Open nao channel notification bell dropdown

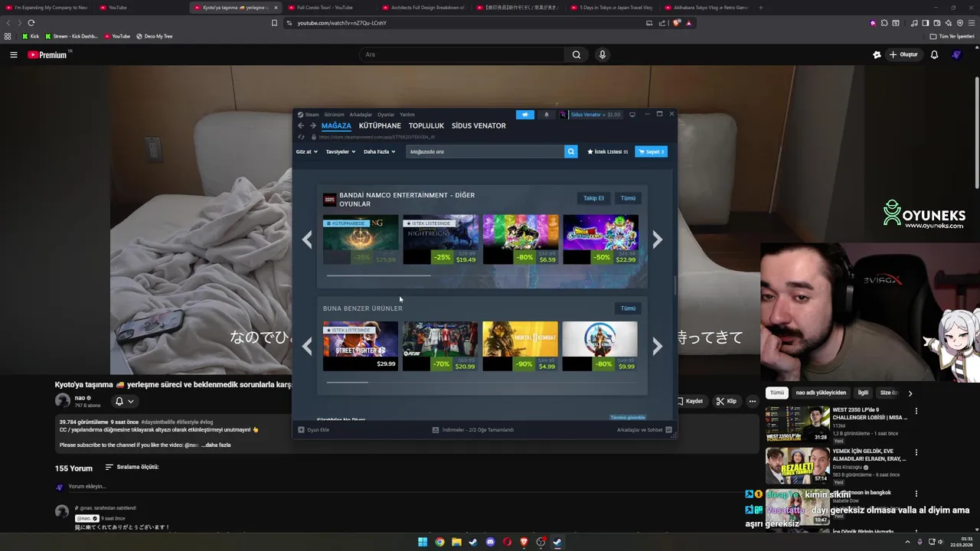tap(124, 401)
